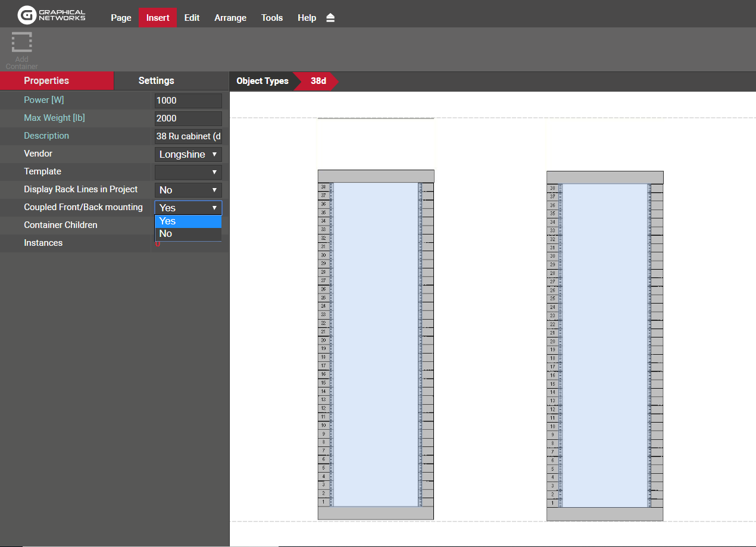Expand Display Rack Lines in Project dropdown
The height and width of the screenshot is (547, 756).
click(188, 190)
